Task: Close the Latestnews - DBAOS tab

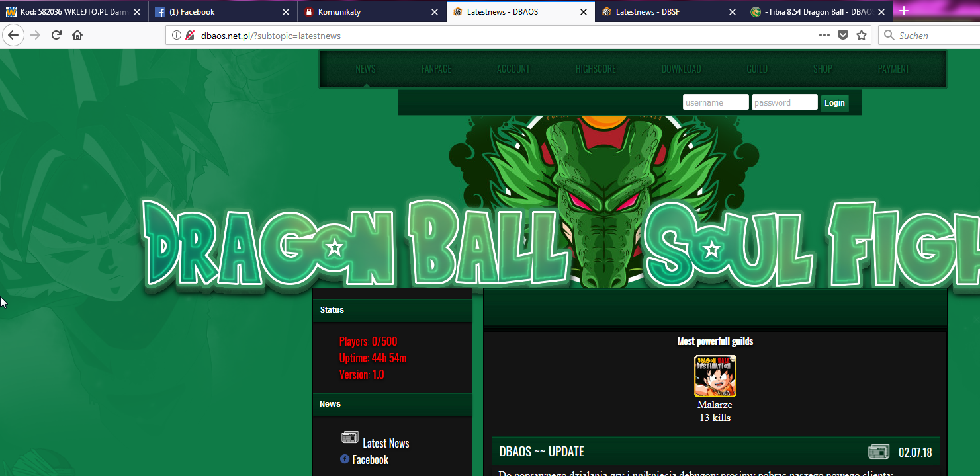Action: (584, 12)
